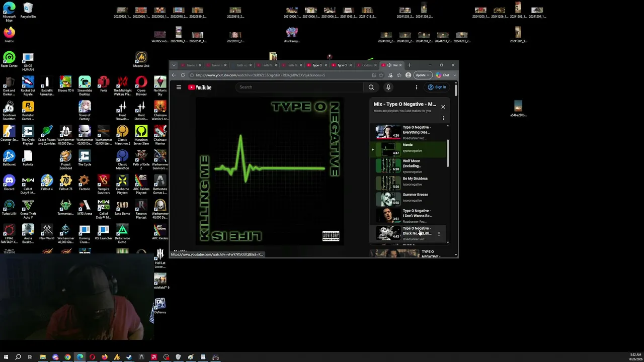
Task: Click the YouTube search magnifier button
Action: pyautogui.click(x=371, y=87)
